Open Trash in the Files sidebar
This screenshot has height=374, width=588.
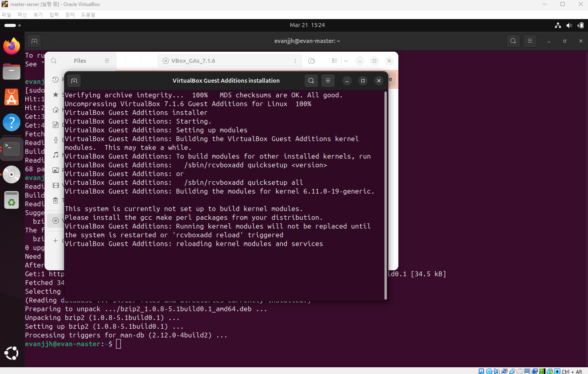(56, 200)
